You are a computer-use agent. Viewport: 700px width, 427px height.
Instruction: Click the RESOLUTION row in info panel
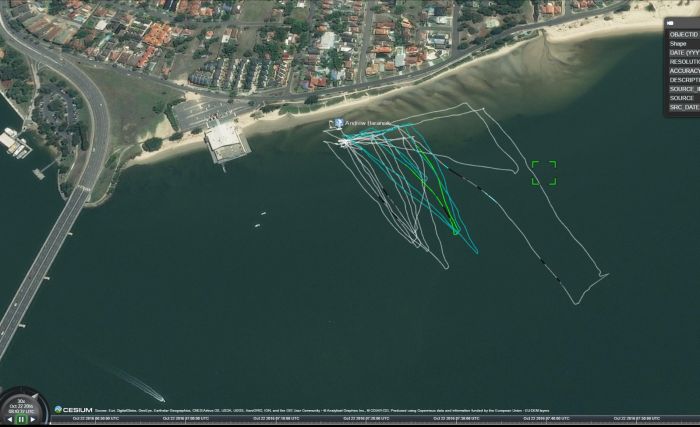pyautogui.click(x=684, y=61)
